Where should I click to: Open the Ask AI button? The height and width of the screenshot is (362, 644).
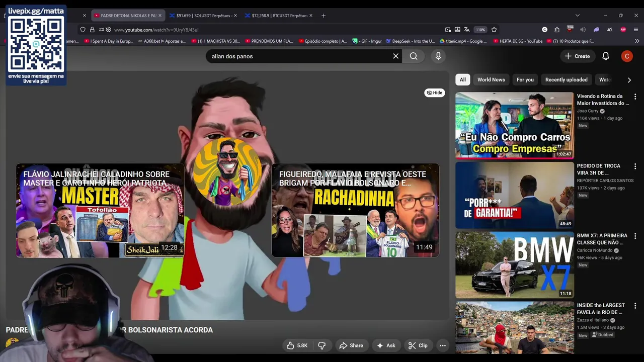coord(386,345)
